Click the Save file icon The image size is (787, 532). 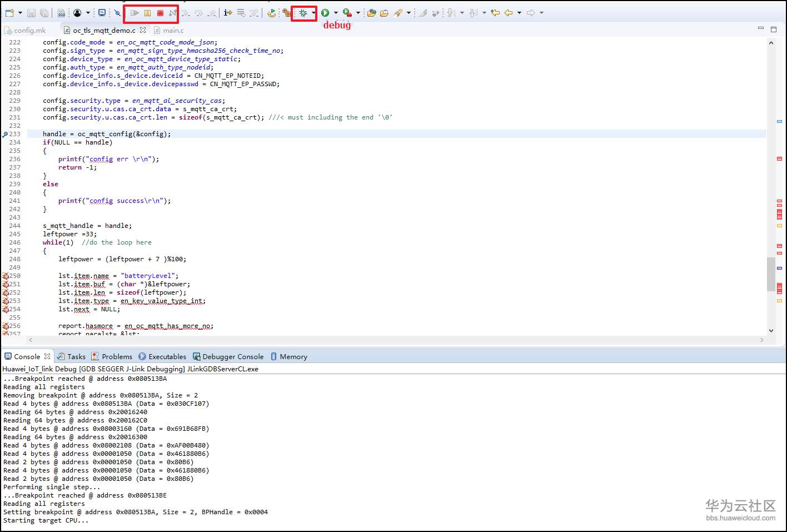pyautogui.click(x=32, y=12)
